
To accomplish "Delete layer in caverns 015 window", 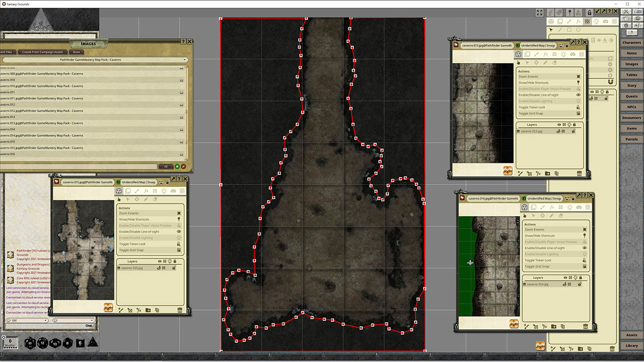I will (x=180, y=311).
